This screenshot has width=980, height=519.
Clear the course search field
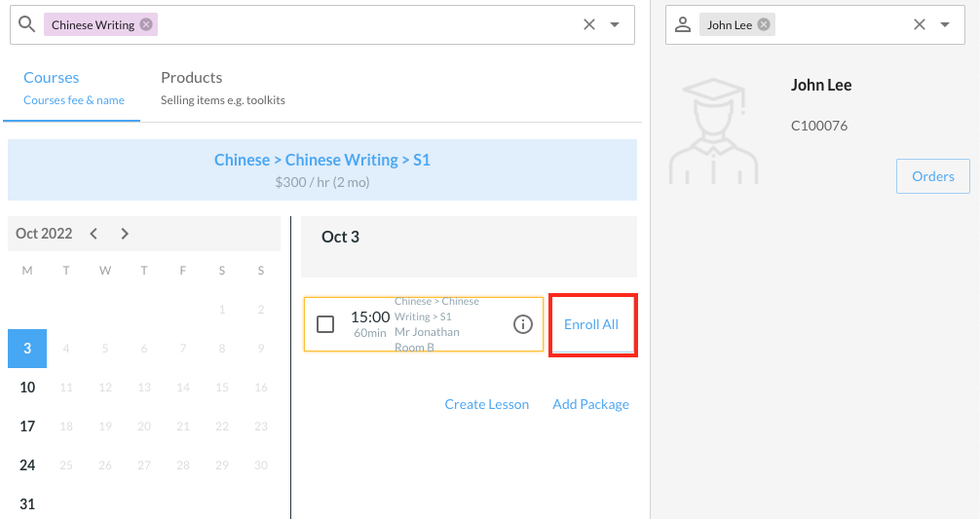(589, 24)
